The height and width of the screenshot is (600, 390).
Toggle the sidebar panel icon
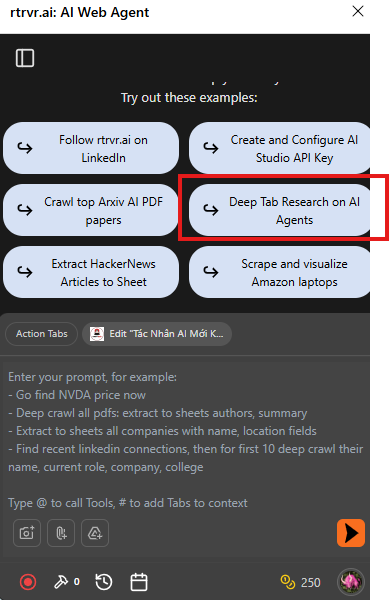[x=25, y=58]
